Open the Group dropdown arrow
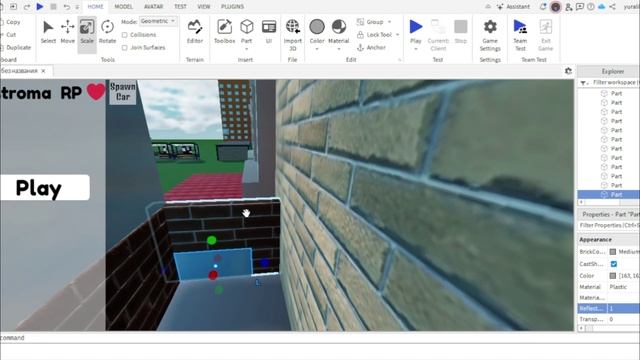640x360 pixels. click(x=389, y=22)
